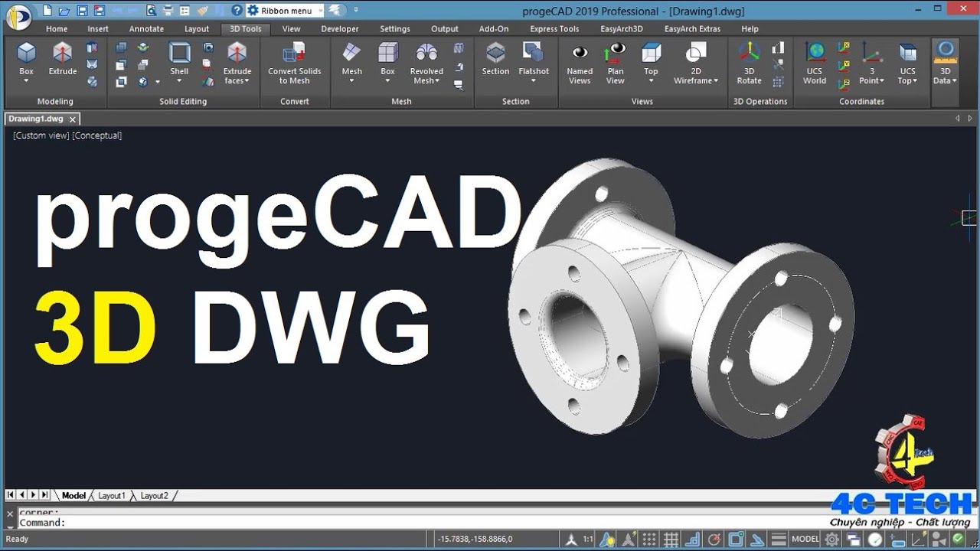The image size is (980, 551).
Task: Click the Custom view viewport label
Action: [41, 135]
